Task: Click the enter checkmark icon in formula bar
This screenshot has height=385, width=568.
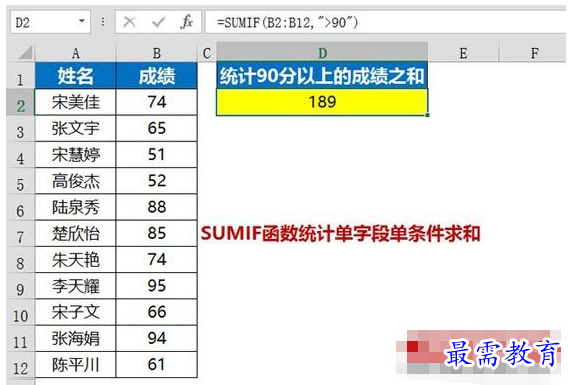Action: pos(158,22)
